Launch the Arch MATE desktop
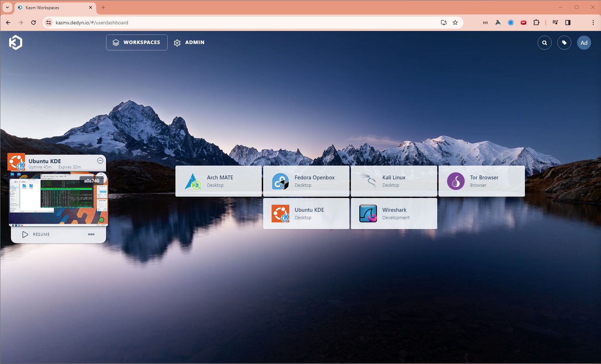601x364 pixels. point(218,181)
